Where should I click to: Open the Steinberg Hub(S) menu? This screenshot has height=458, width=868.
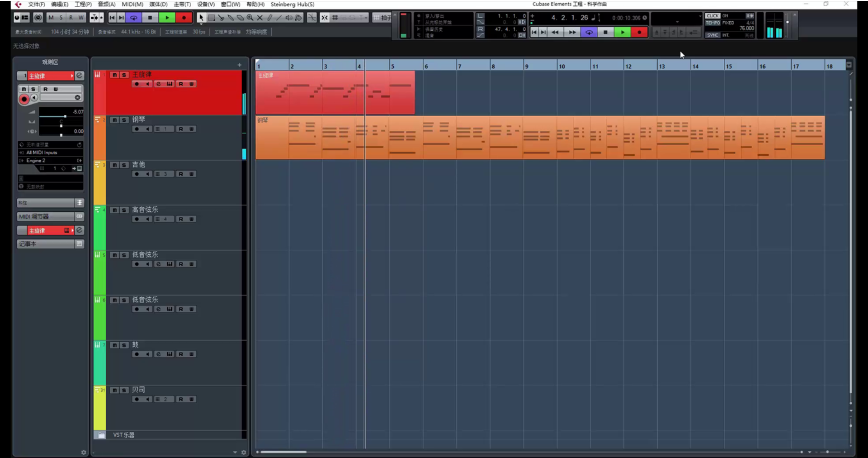[292, 5]
